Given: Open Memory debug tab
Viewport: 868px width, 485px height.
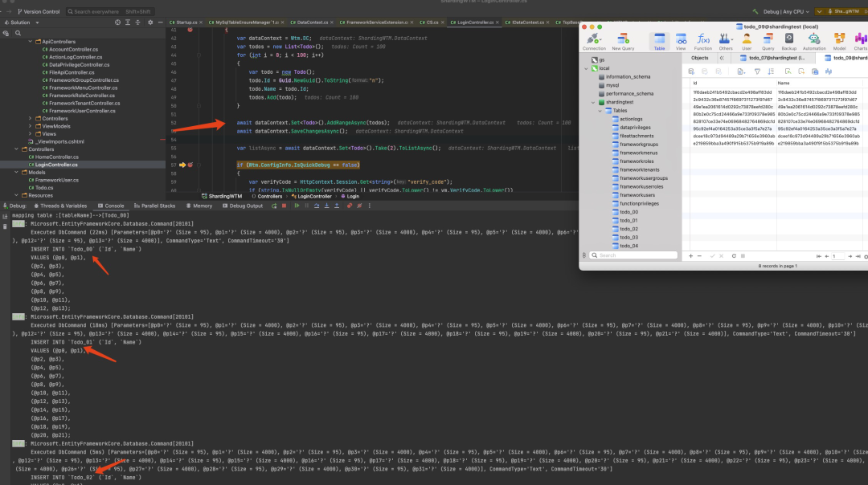Looking at the screenshot, I should pyautogui.click(x=199, y=206).
